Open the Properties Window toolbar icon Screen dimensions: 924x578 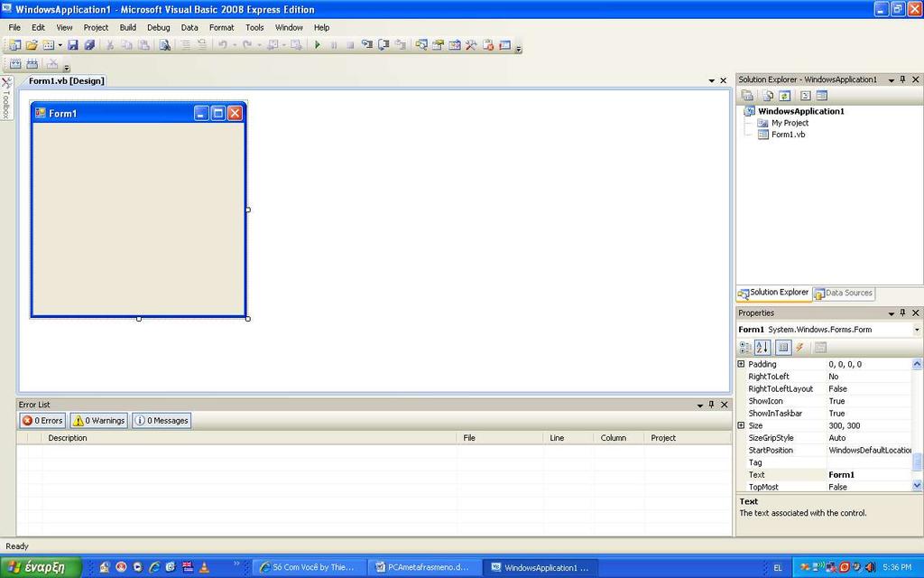point(438,45)
